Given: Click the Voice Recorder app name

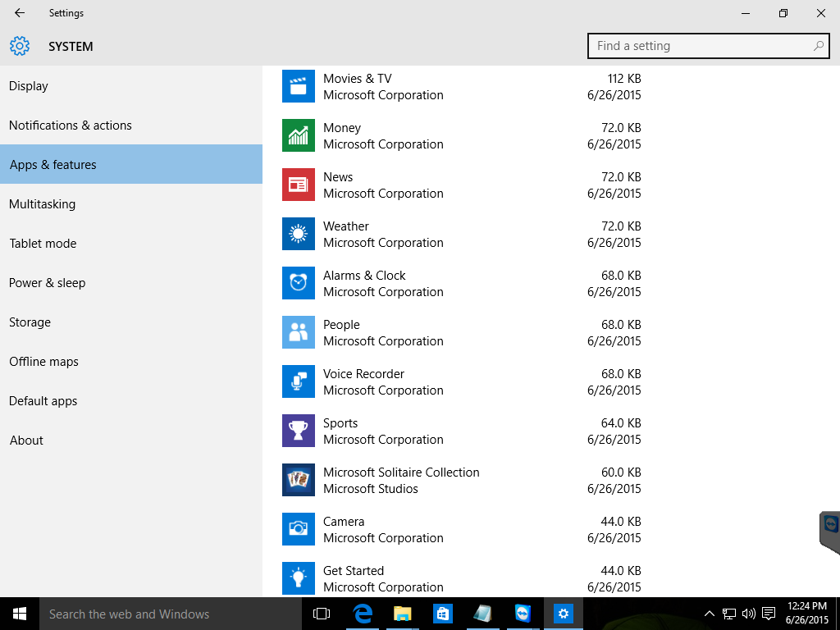Looking at the screenshot, I should [363, 374].
